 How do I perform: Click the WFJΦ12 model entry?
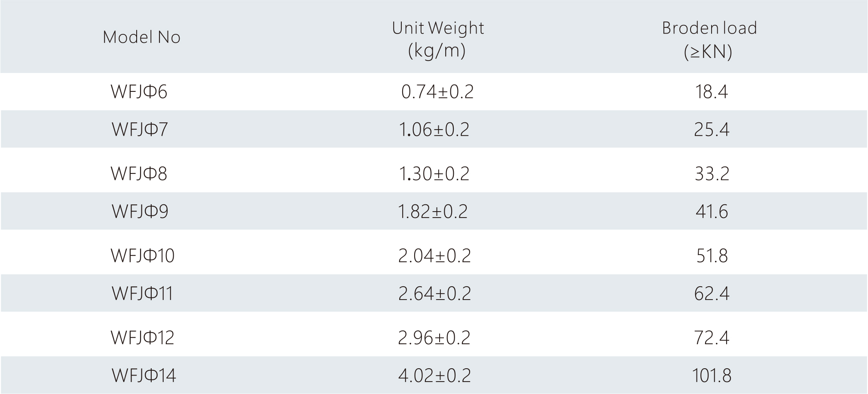click(143, 338)
